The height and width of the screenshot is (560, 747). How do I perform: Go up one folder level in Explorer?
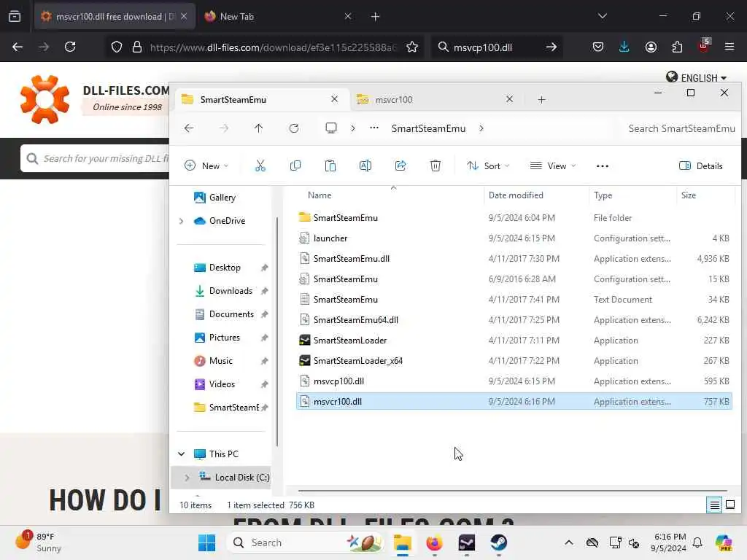(259, 128)
